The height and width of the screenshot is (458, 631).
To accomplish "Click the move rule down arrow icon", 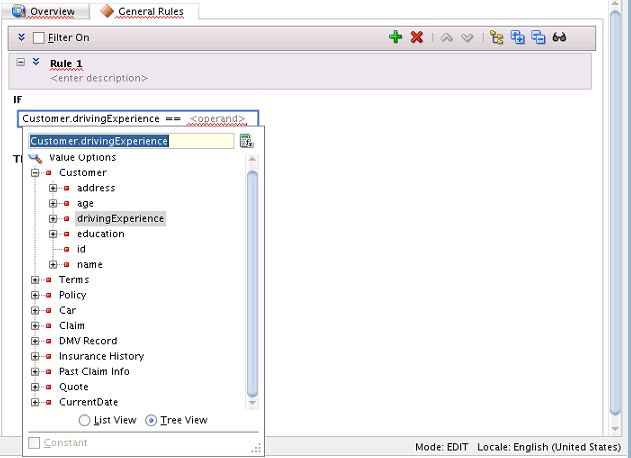I will [467, 38].
